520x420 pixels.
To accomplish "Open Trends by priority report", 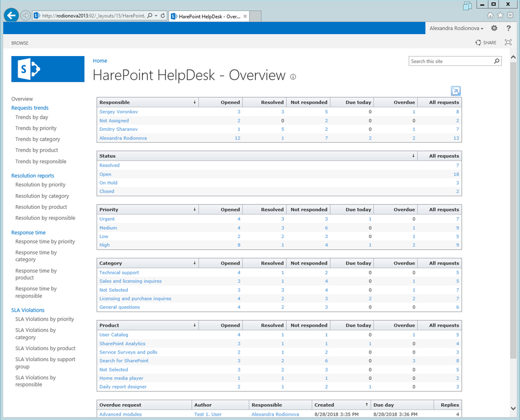I will click(36, 128).
